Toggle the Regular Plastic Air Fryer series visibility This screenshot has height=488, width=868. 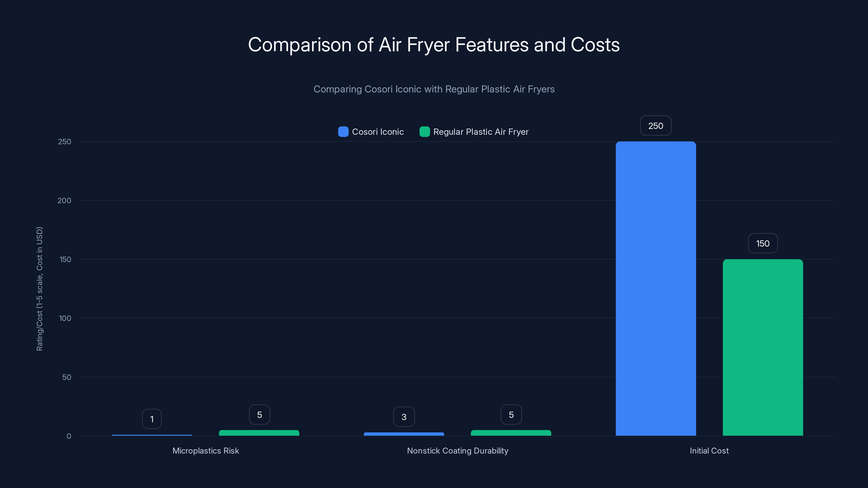[x=481, y=132]
